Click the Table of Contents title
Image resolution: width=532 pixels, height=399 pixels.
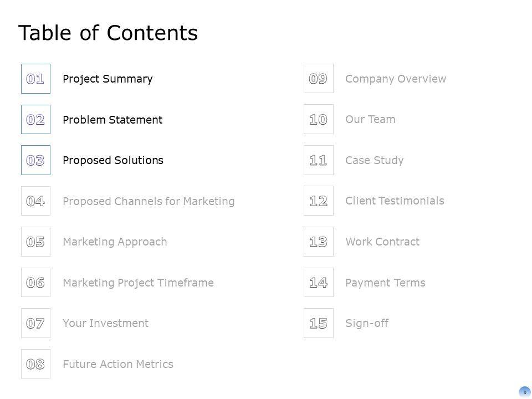click(108, 33)
